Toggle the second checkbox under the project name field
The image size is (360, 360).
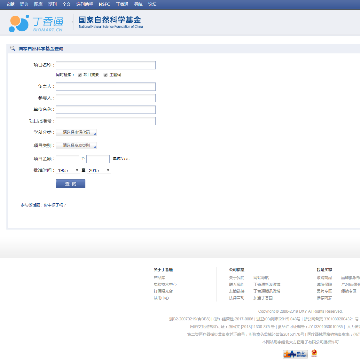(105, 75)
